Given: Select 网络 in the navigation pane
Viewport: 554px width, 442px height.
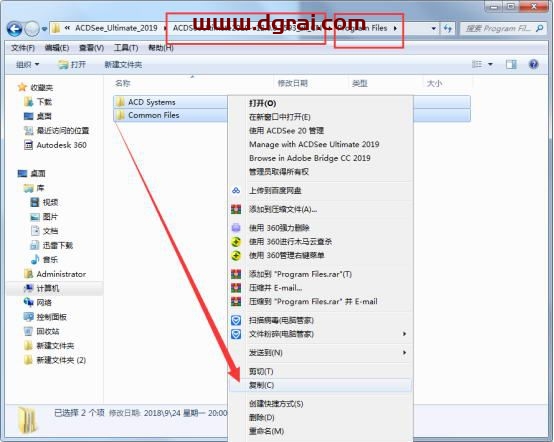Looking at the screenshot, I should (44, 302).
